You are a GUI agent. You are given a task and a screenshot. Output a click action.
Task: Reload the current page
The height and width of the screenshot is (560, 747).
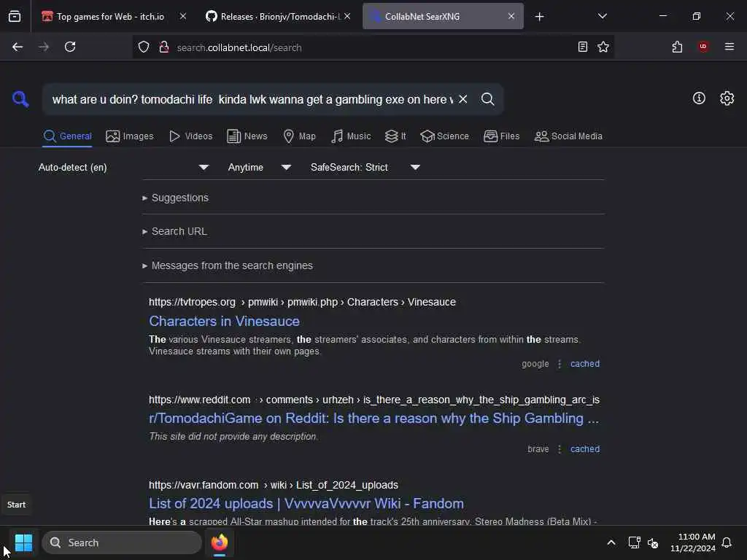tap(70, 47)
